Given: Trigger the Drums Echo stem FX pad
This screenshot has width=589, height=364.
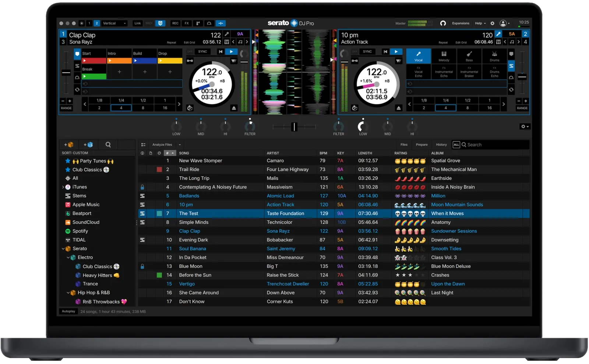Looking at the screenshot, I should coord(495,72).
